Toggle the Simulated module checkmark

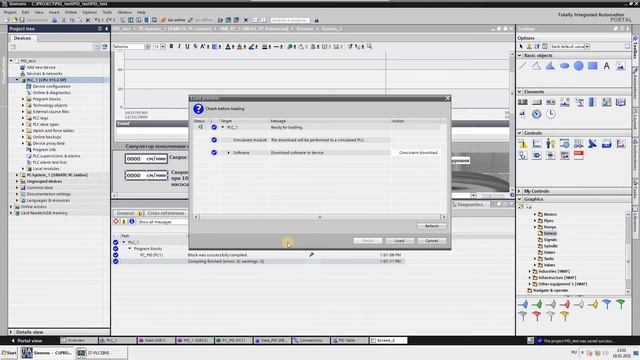coord(214,140)
